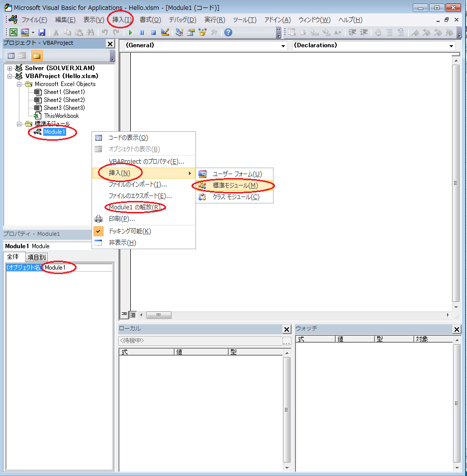Click the Clear All Bookmarks flag icon
Viewport: 467px width, 476px height.
click(x=450, y=32)
